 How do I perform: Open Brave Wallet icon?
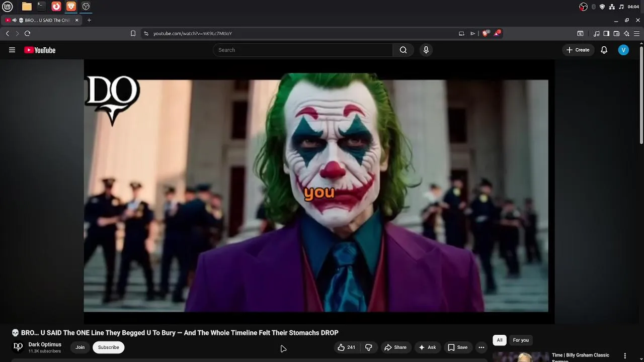coord(616,33)
